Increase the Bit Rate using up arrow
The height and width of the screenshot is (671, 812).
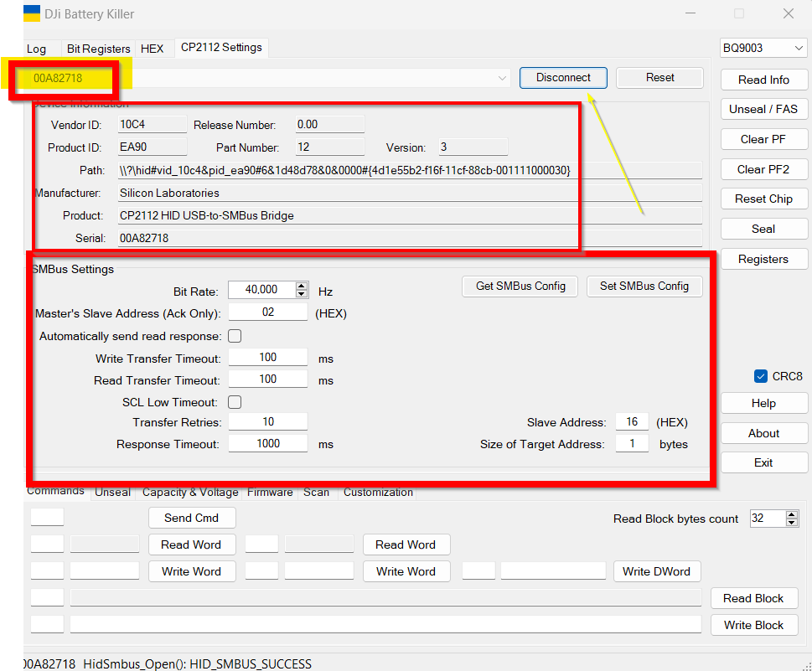tap(302, 286)
